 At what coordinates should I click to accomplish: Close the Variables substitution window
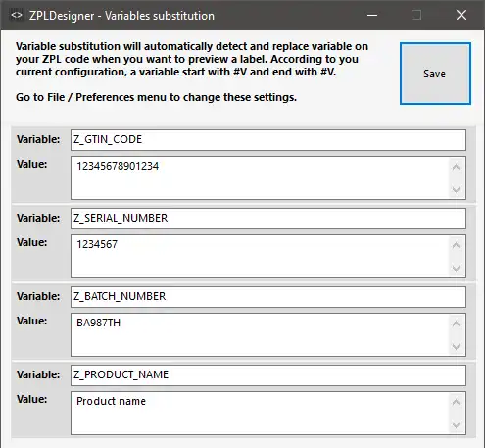tap(461, 15)
